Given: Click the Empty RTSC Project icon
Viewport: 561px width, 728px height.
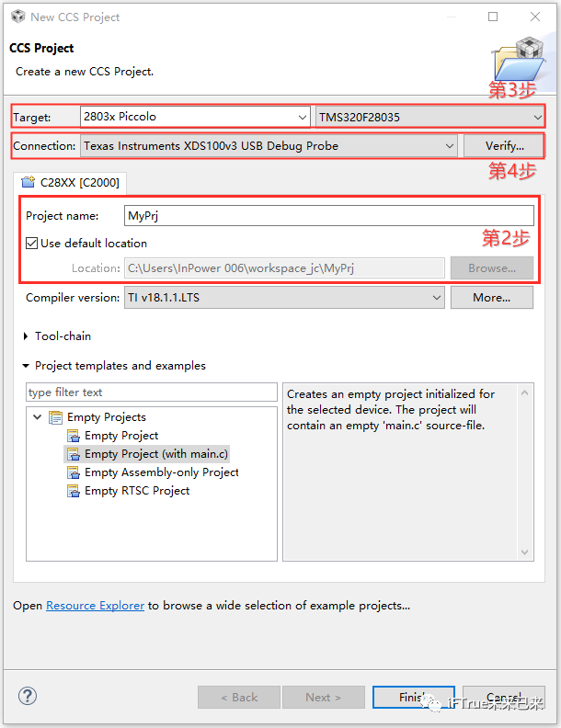Looking at the screenshot, I should [74, 491].
